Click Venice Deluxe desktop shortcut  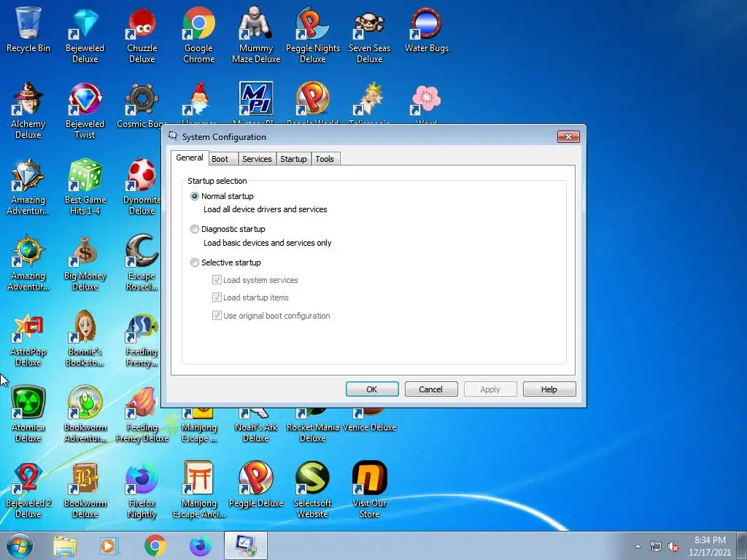pyautogui.click(x=370, y=421)
